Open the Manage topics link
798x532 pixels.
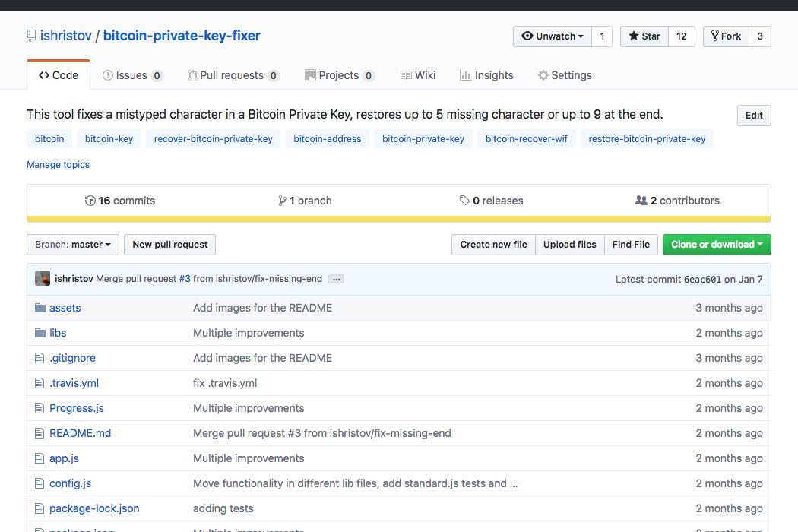[x=58, y=164]
